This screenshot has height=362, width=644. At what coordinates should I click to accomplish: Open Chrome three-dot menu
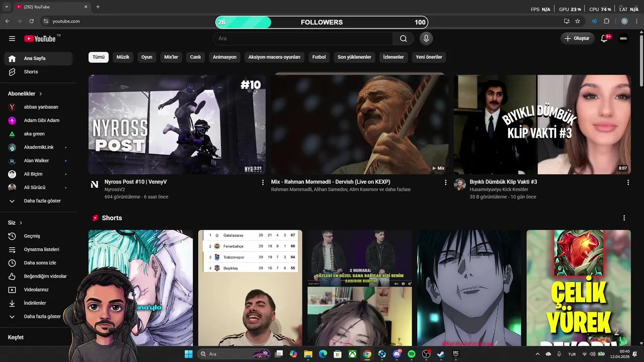[636, 21]
